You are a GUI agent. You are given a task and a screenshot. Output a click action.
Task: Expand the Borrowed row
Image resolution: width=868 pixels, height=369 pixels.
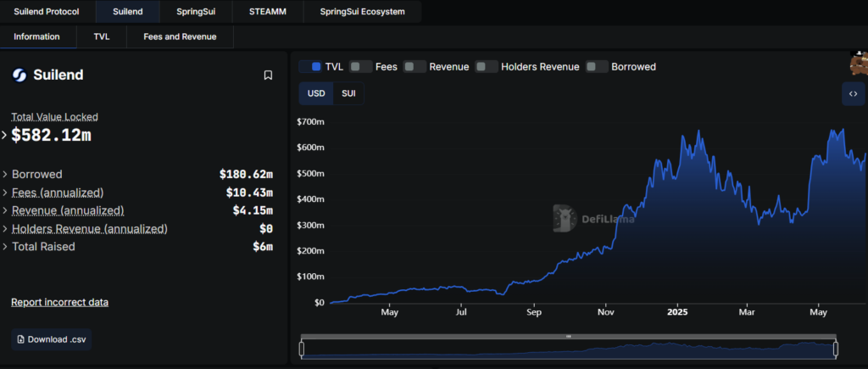(5, 175)
